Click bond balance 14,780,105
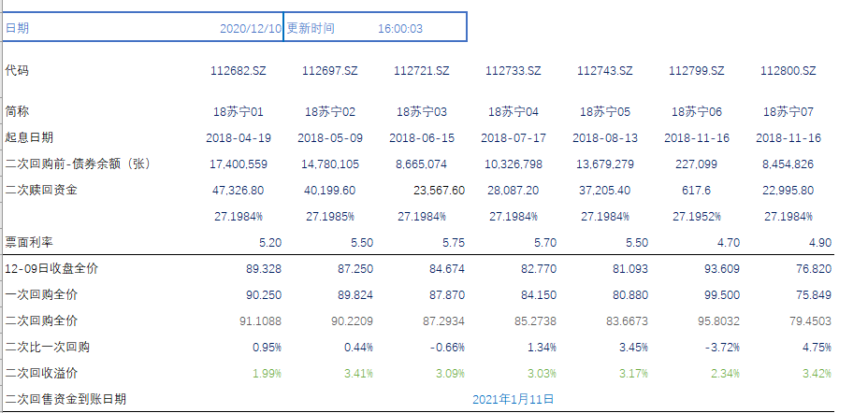 click(x=330, y=164)
